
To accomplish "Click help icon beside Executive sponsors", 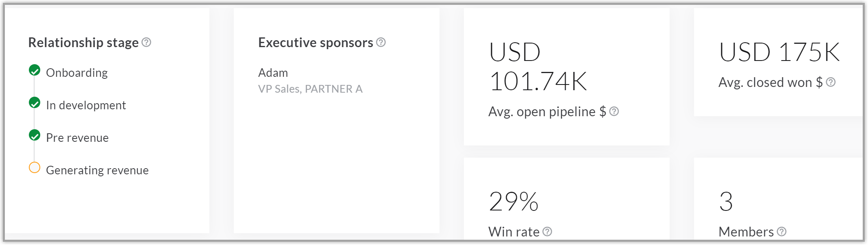I will [x=381, y=42].
